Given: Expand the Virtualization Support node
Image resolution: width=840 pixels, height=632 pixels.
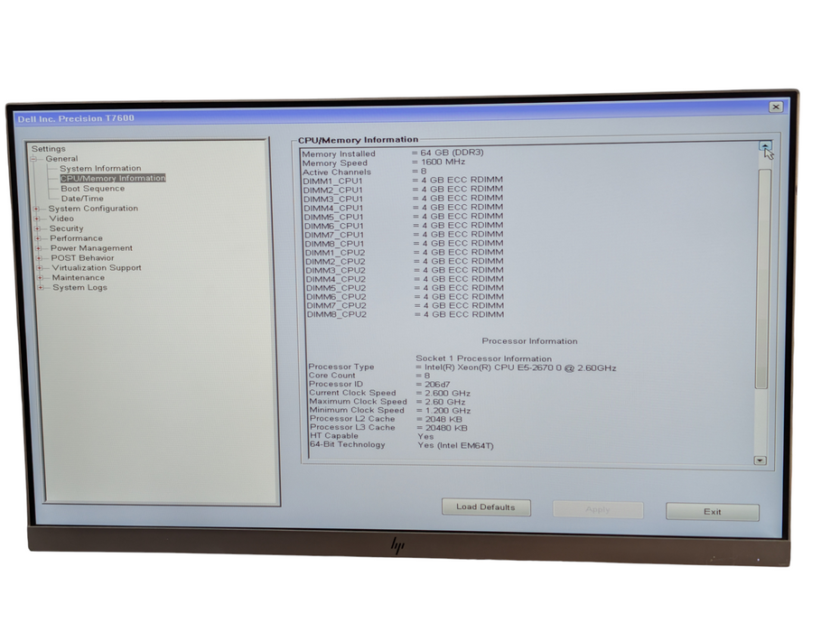Looking at the screenshot, I should click(40, 268).
